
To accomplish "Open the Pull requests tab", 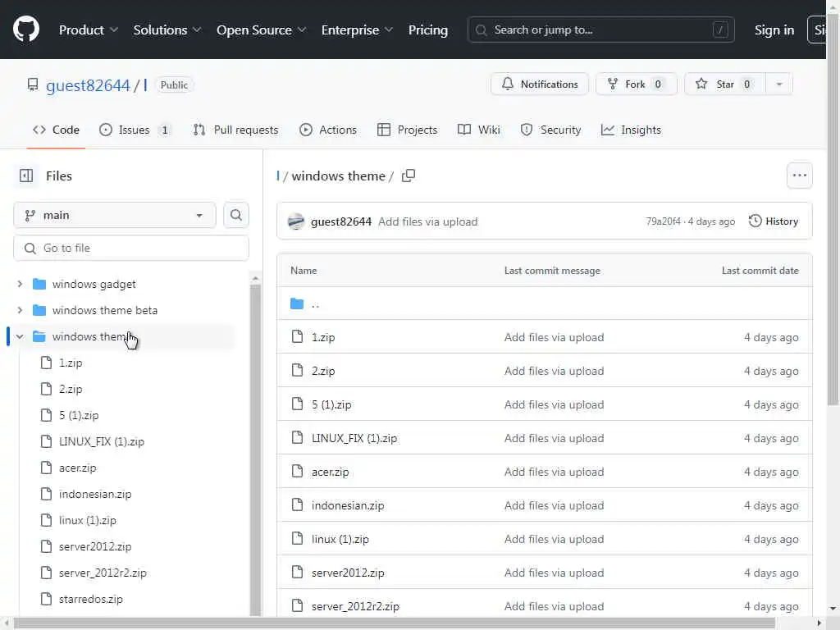I will (235, 130).
